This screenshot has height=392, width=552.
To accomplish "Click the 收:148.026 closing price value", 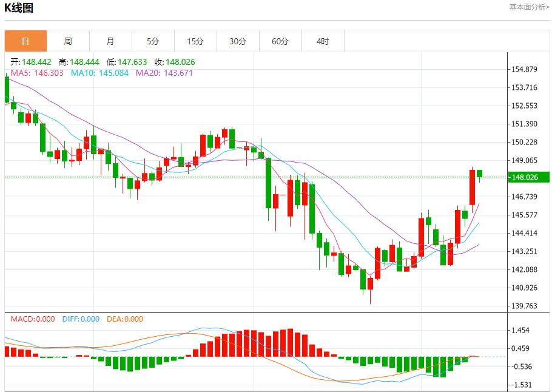I will point(175,62).
